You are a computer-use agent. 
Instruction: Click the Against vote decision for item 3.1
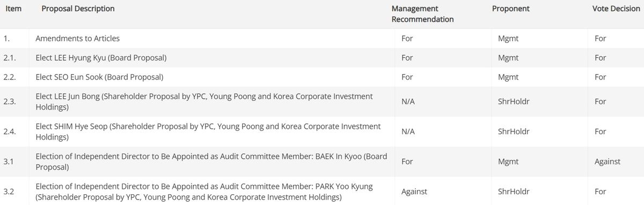click(x=608, y=162)
